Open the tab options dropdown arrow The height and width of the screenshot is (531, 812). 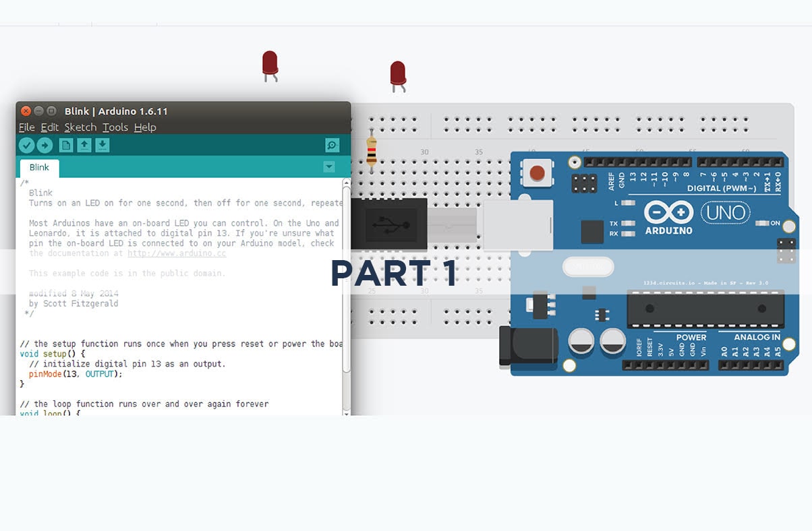tap(329, 166)
